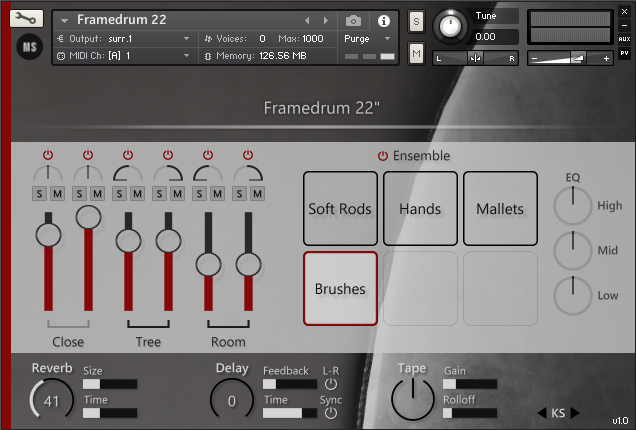
Task: Select the Soft Rods articulation pad
Action: click(340, 209)
